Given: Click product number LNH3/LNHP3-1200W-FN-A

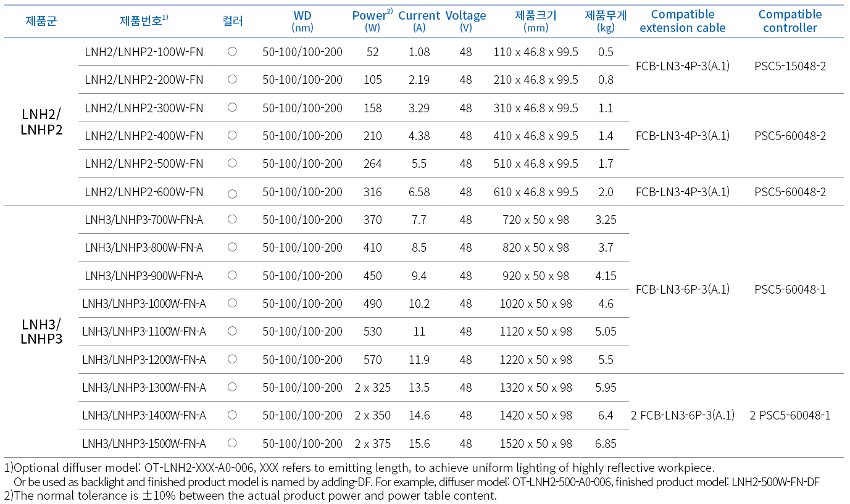Looking at the screenshot, I should click(144, 360).
